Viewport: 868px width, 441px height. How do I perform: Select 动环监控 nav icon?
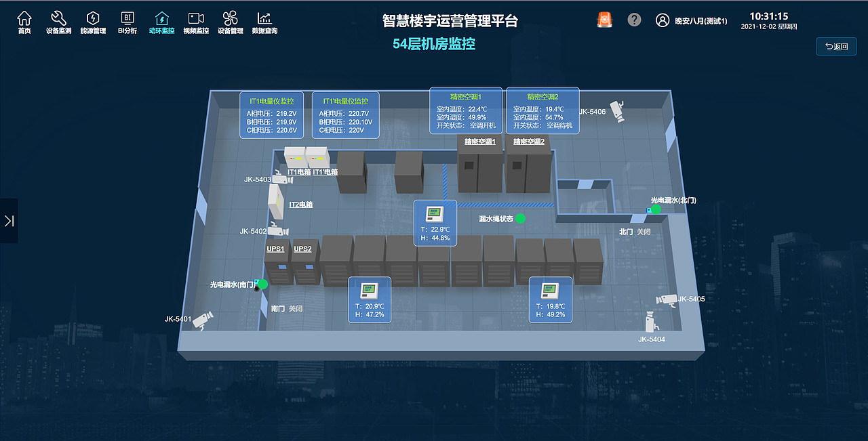coord(162,18)
